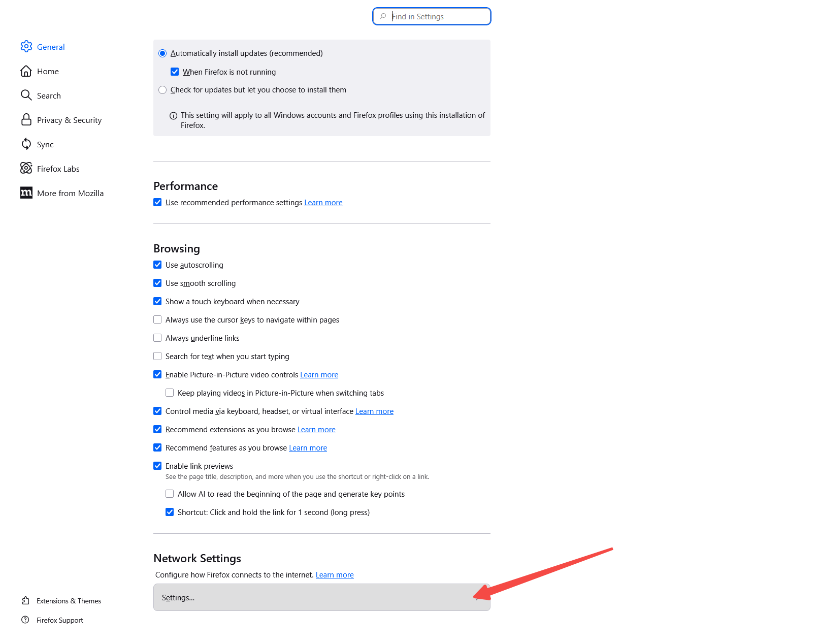
Task: Enable Always underline links checkbox
Action: 157,338
